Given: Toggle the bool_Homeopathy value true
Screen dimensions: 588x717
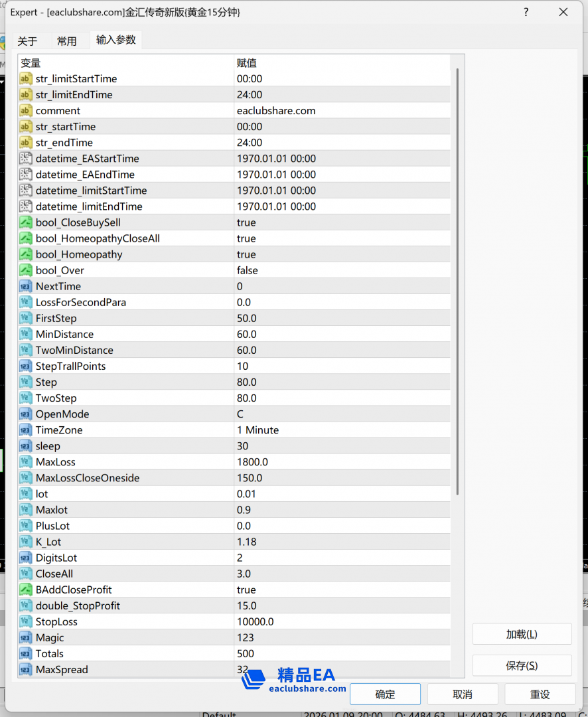Looking at the screenshot, I should pos(246,254).
